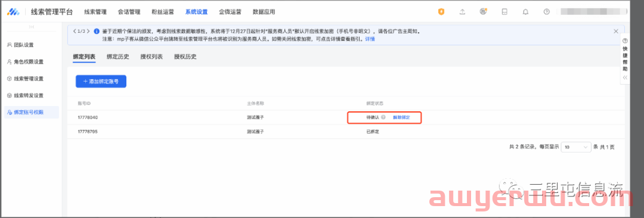
Task: Go to previous announcement with the left chevron
Action: click(x=74, y=31)
